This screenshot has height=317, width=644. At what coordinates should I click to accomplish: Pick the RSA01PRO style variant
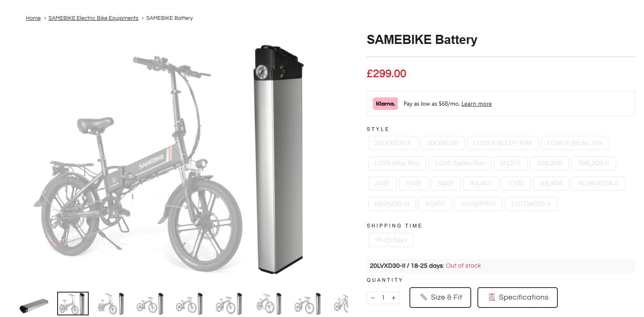pyautogui.click(x=478, y=204)
